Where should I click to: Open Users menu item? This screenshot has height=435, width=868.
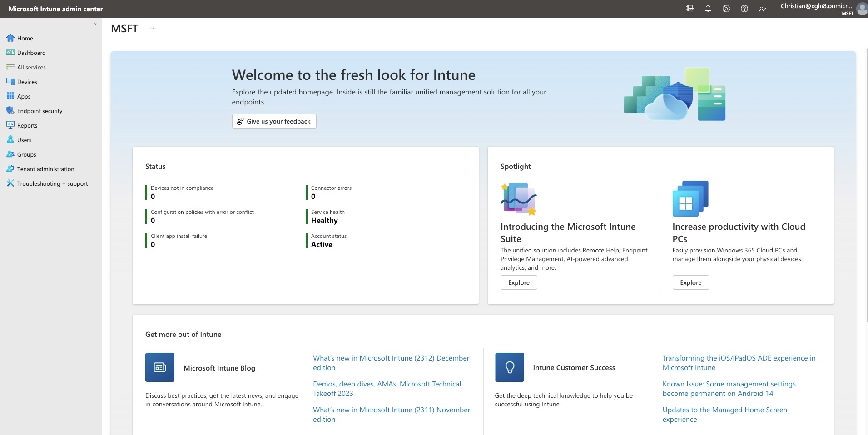pos(25,140)
